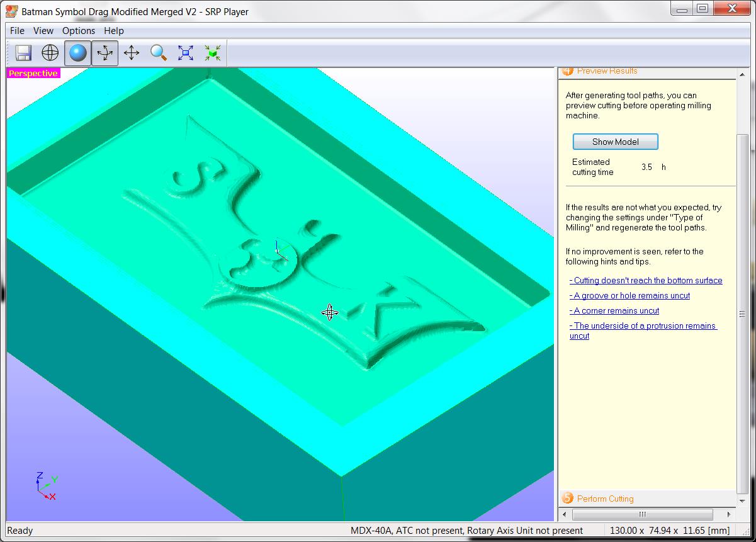Click the vertical scrollbar thumb in side panel
The height and width of the screenshot is (542, 756).
[x=743, y=315]
